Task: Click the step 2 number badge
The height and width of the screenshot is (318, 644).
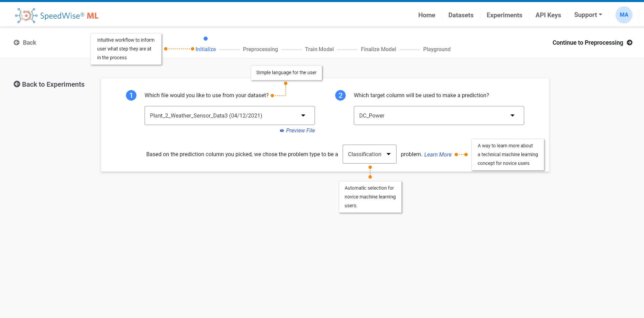Action: click(340, 96)
